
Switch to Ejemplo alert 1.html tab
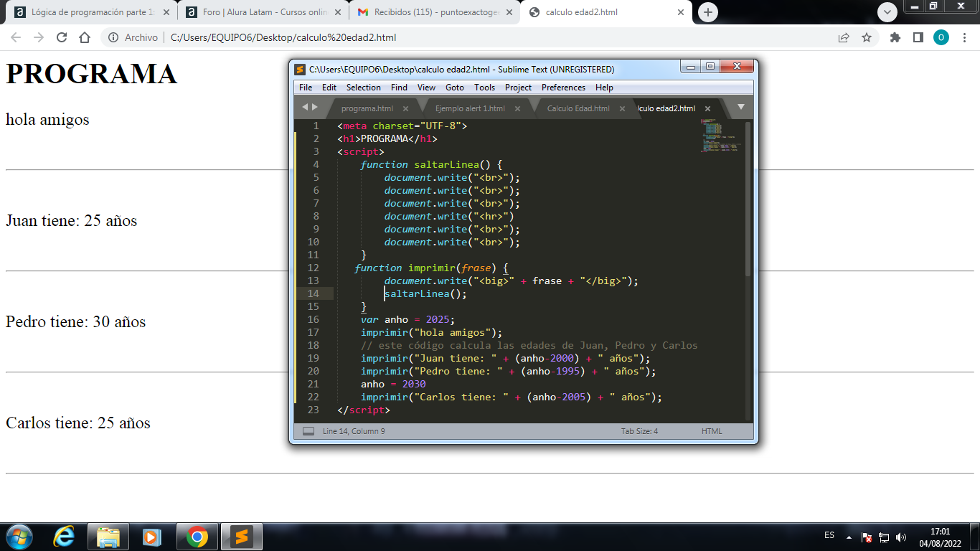pyautogui.click(x=470, y=108)
